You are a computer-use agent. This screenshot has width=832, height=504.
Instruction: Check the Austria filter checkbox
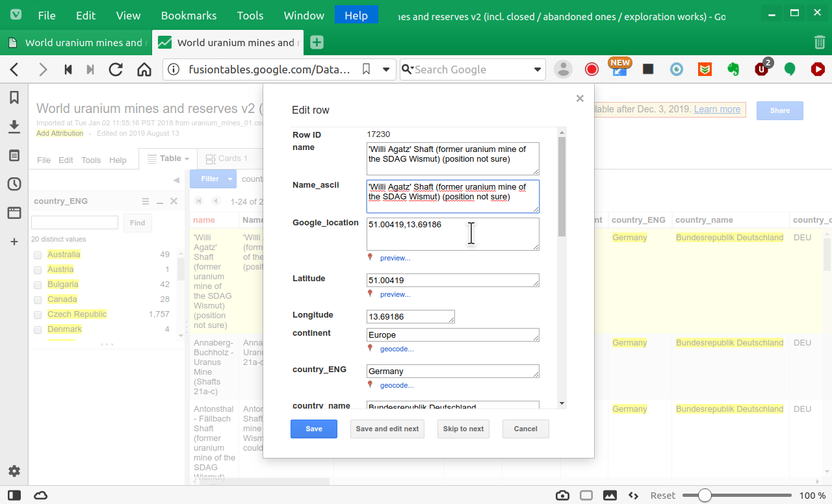pos(38,270)
